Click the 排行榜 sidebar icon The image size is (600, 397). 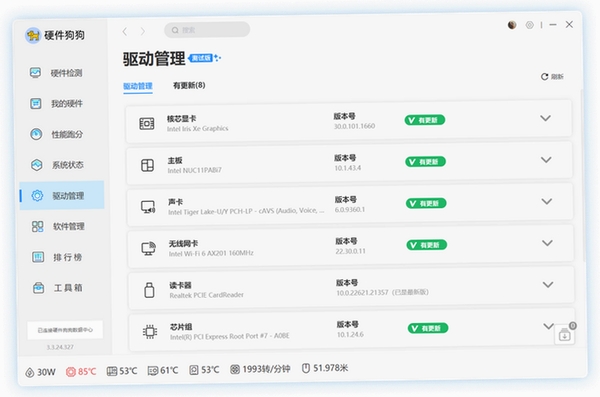(38, 257)
